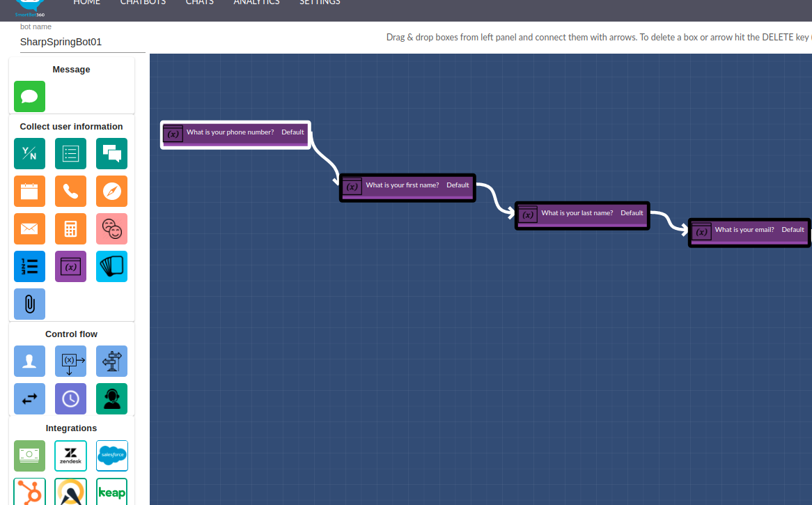
Task: Select the Zendesk integration block
Action: click(70, 456)
